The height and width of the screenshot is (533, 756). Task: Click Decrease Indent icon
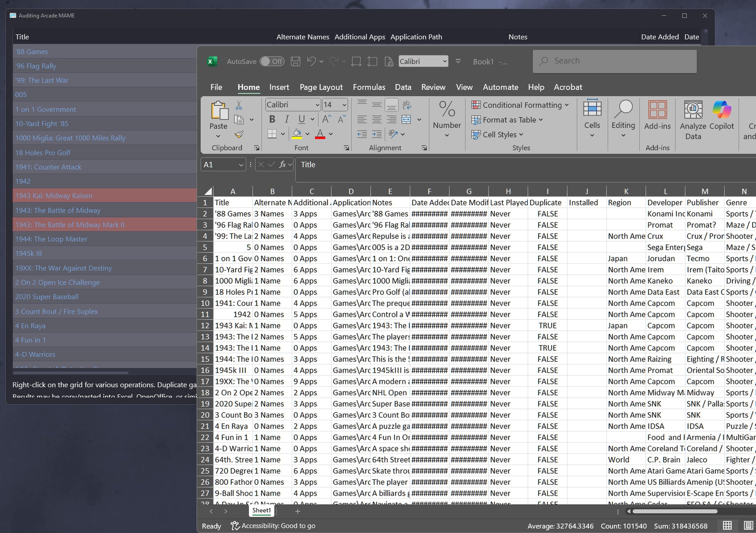coord(362,134)
